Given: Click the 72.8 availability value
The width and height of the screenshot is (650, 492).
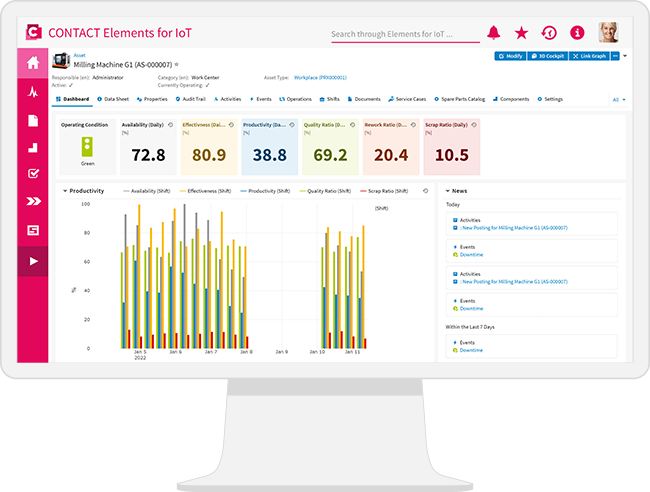Looking at the screenshot, I should point(148,155).
